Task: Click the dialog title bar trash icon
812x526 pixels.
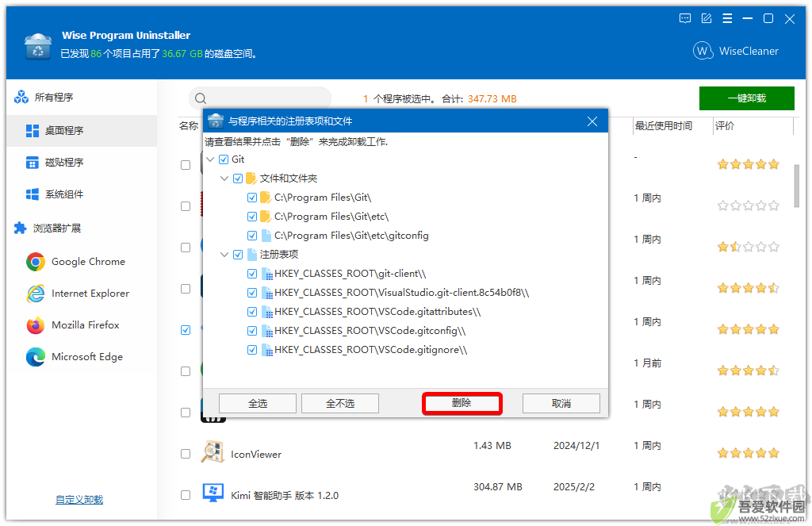Action: click(216, 121)
